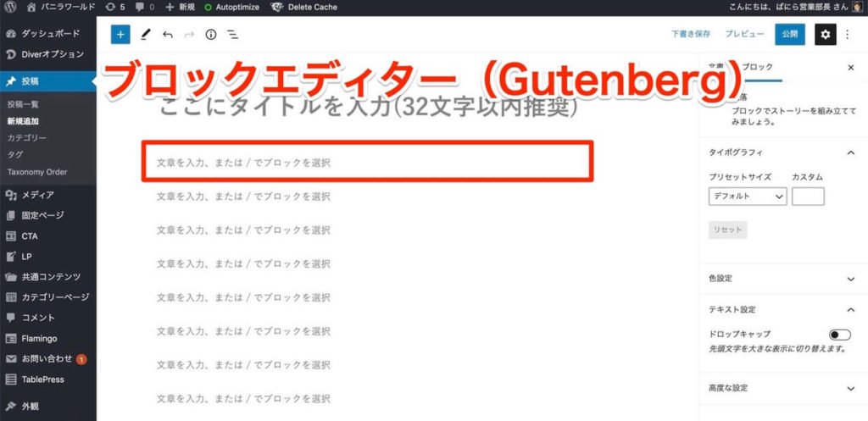Image resolution: width=868 pixels, height=421 pixels.
Task: Go to 投稿一覧 submenu
Action: (x=23, y=104)
